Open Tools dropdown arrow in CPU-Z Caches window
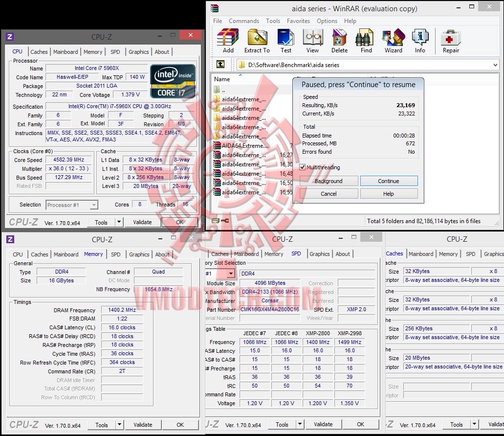504x436 pixels. click(x=474, y=424)
